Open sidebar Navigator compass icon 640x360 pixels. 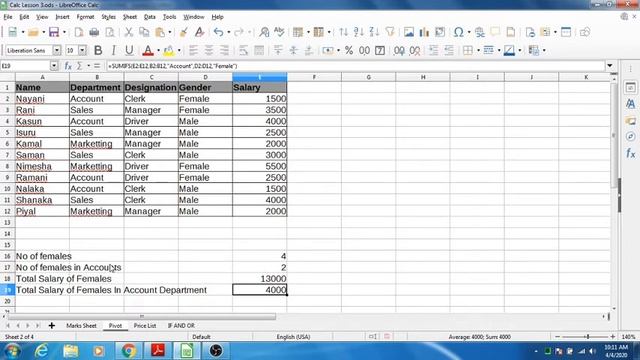pyautogui.click(x=630, y=136)
